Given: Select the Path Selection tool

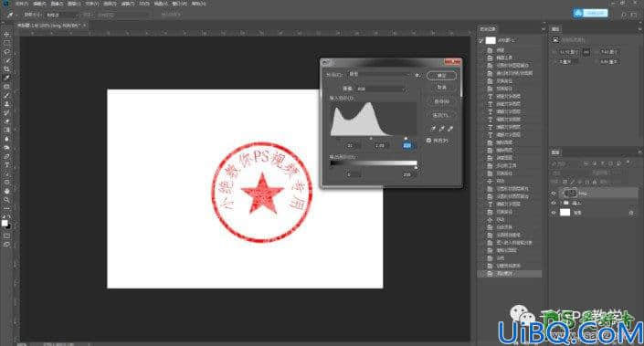Looking at the screenshot, I should [x=6, y=173].
